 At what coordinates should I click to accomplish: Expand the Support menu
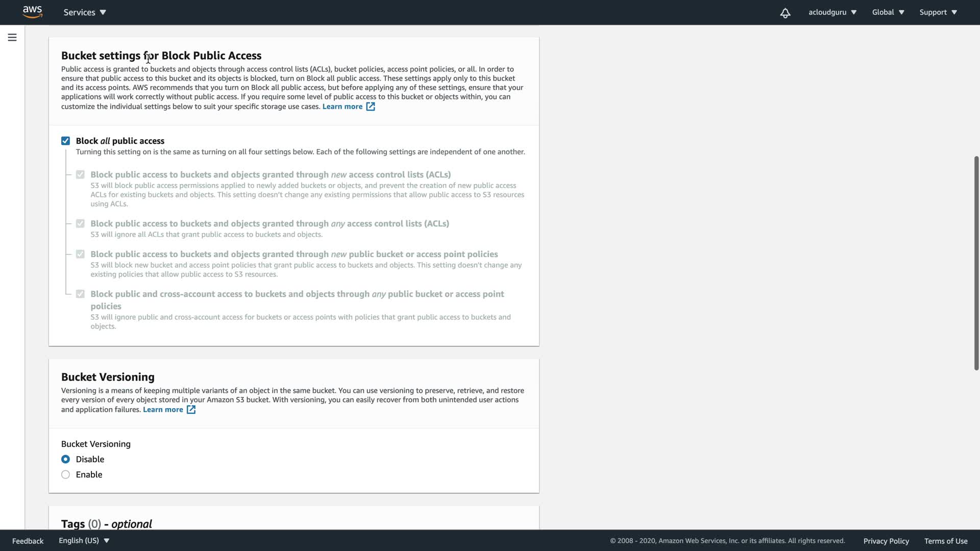coord(938,12)
